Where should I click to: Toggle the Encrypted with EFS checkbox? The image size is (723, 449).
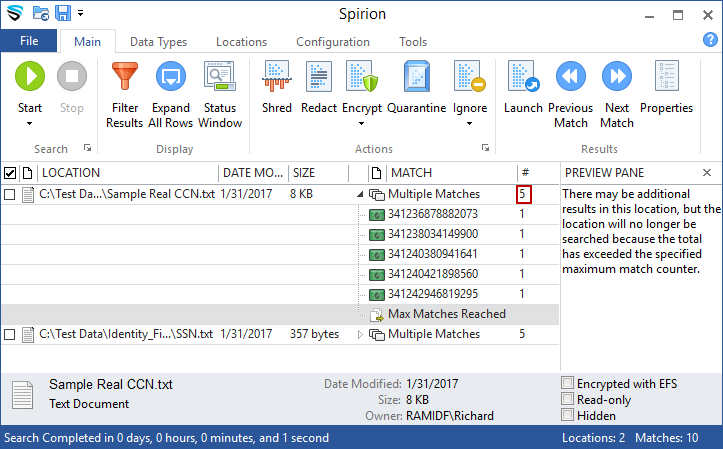(568, 382)
